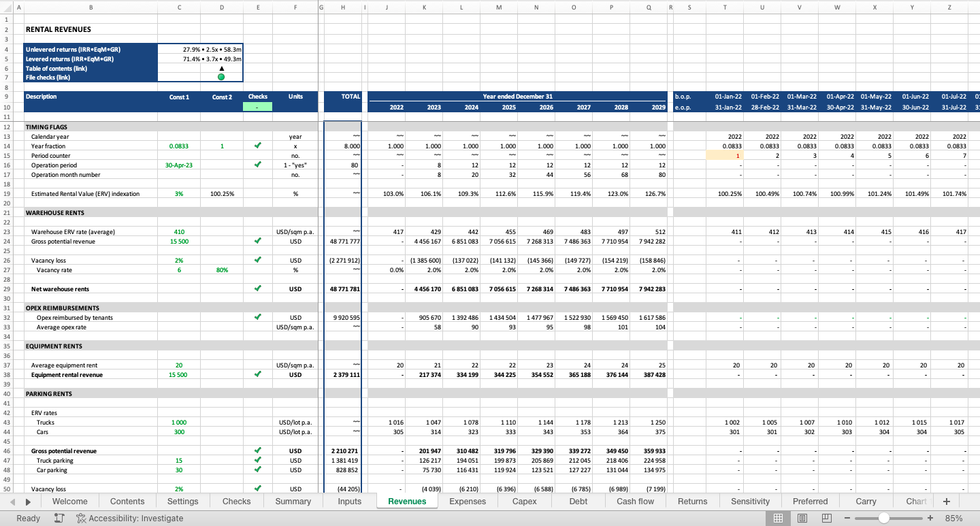Switch to Page Break Preview view
This screenshot has width=980, height=526.
(827, 518)
